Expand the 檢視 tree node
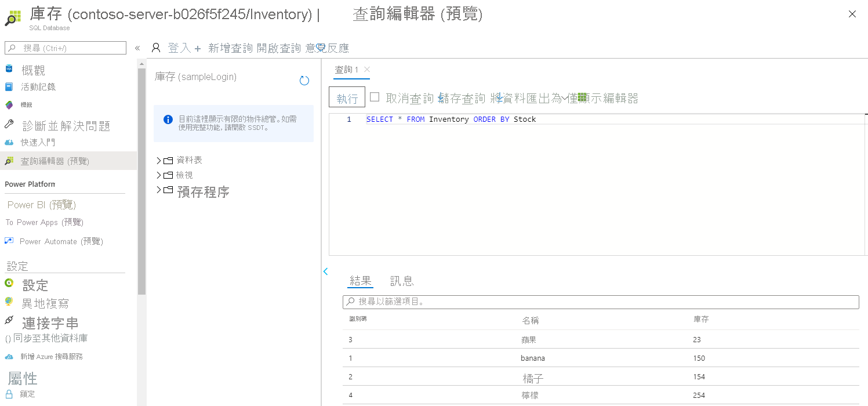868x406 pixels. click(158, 175)
